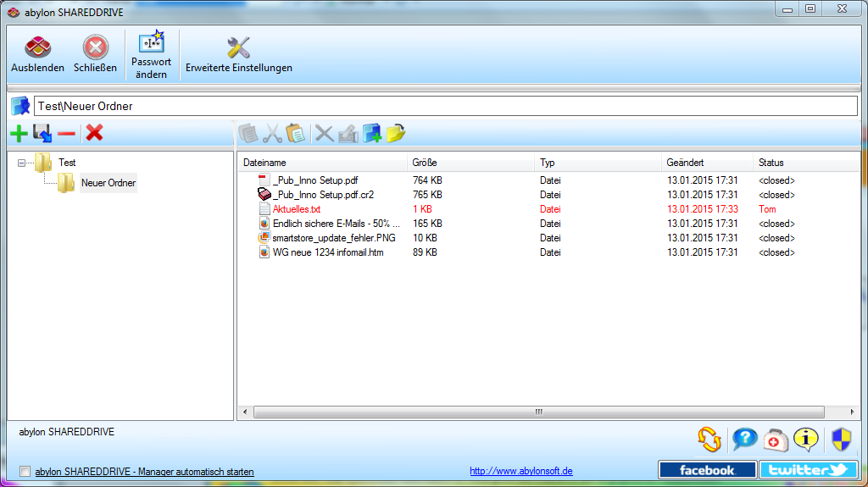The height and width of the screenshot is (487, 868).
Task: Click the Test folder icon in tree
Action: click(43, 163)
